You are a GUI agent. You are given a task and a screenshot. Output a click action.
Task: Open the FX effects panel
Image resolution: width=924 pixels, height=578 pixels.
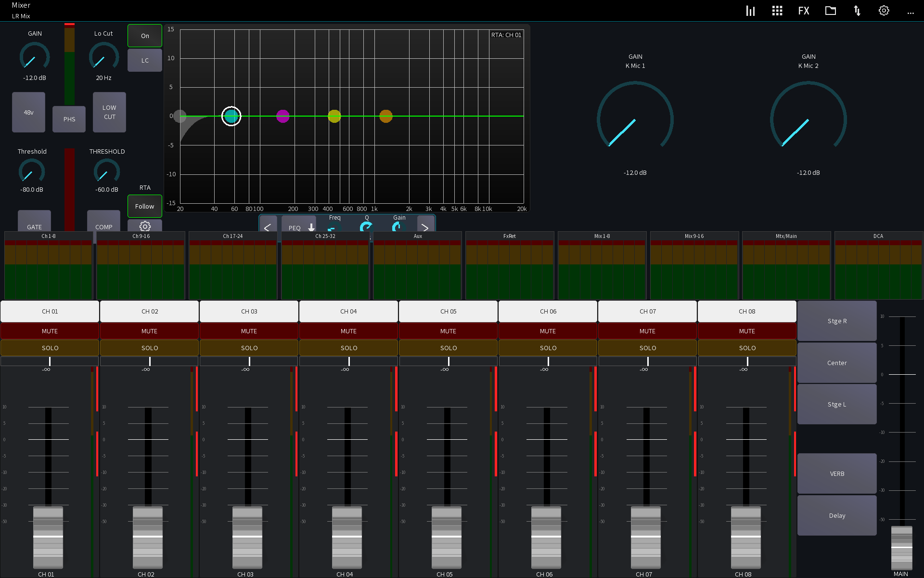coord(804,10)
